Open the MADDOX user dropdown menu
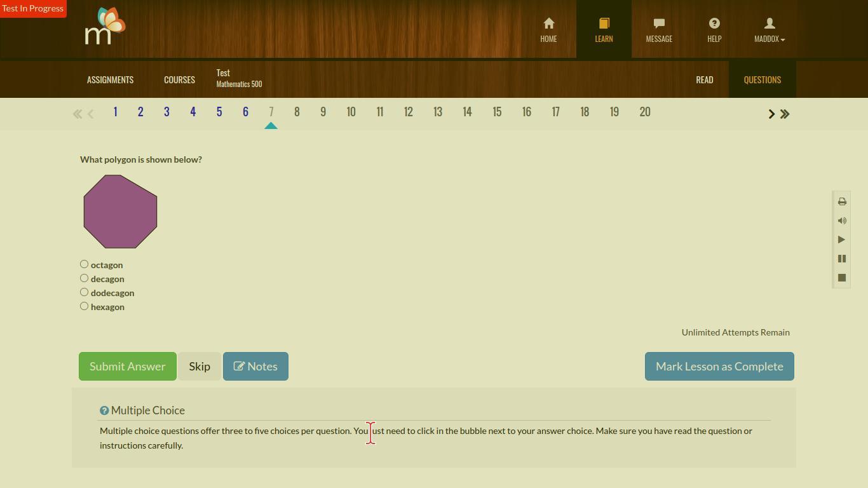868x488 pixels. [769, 29]
